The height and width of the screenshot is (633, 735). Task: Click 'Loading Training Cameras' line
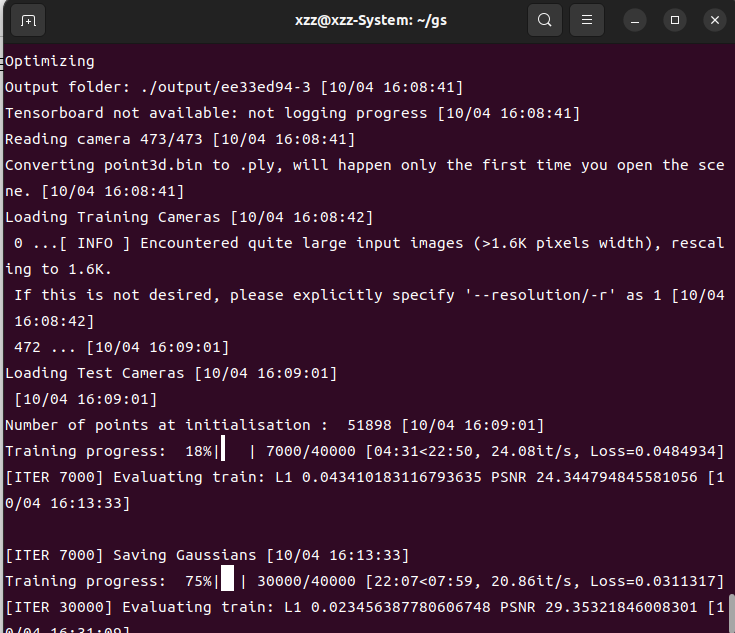pyautogui.click(x=189, y=217)
